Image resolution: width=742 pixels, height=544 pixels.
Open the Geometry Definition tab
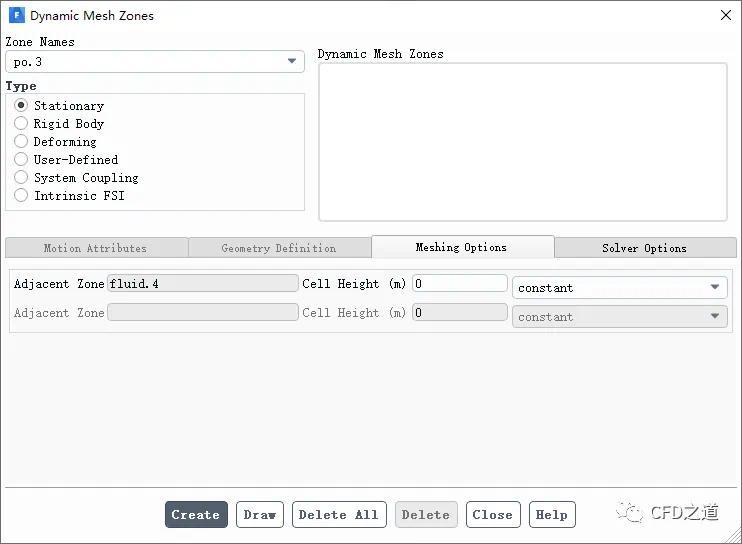(x=280, y=248)
